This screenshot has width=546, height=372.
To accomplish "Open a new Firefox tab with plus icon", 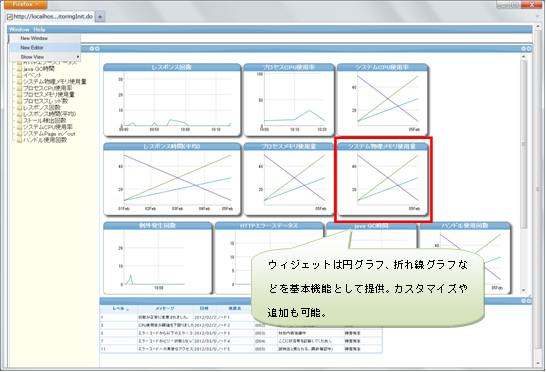I will pos(100,17).
